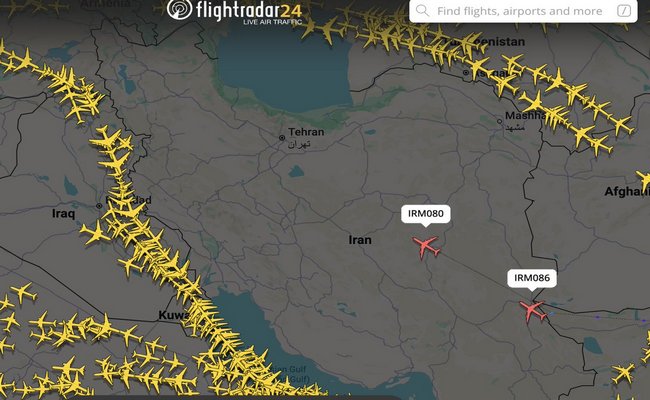650x400 pixels.
Task: Click the flightradar24 Live Air Traffic wordmark
Action: pyautogui.click(x=249, y=12)
